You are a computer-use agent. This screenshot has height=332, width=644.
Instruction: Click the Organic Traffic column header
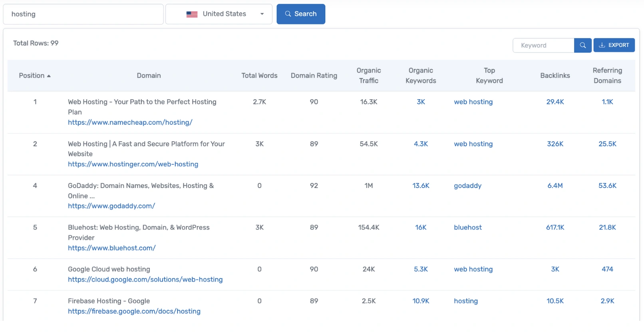[x=369, y=76]
